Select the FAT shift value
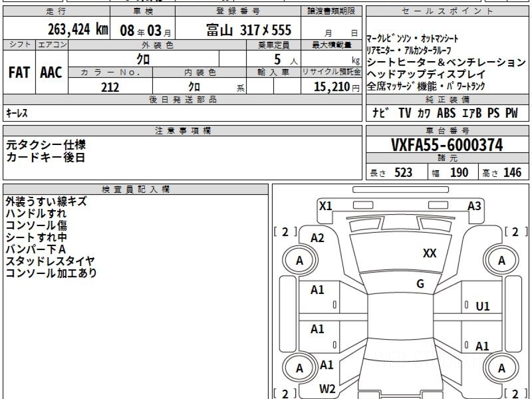 coord(19,73)
